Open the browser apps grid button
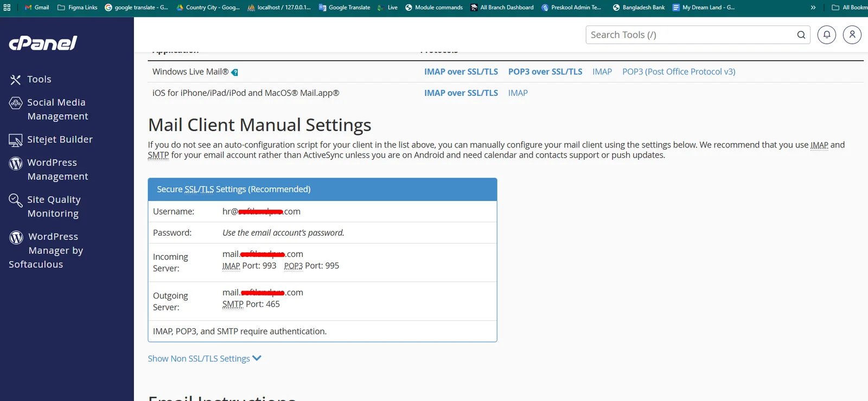Image resolution: width=868 pixels, height=401 pixels. (x=7, y=8)
